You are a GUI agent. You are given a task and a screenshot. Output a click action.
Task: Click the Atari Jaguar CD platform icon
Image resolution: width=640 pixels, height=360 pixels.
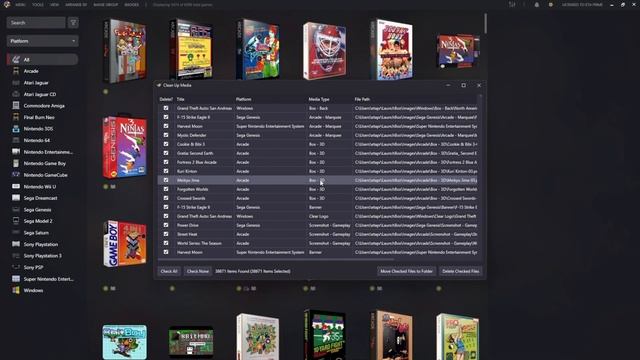[16, 94]
